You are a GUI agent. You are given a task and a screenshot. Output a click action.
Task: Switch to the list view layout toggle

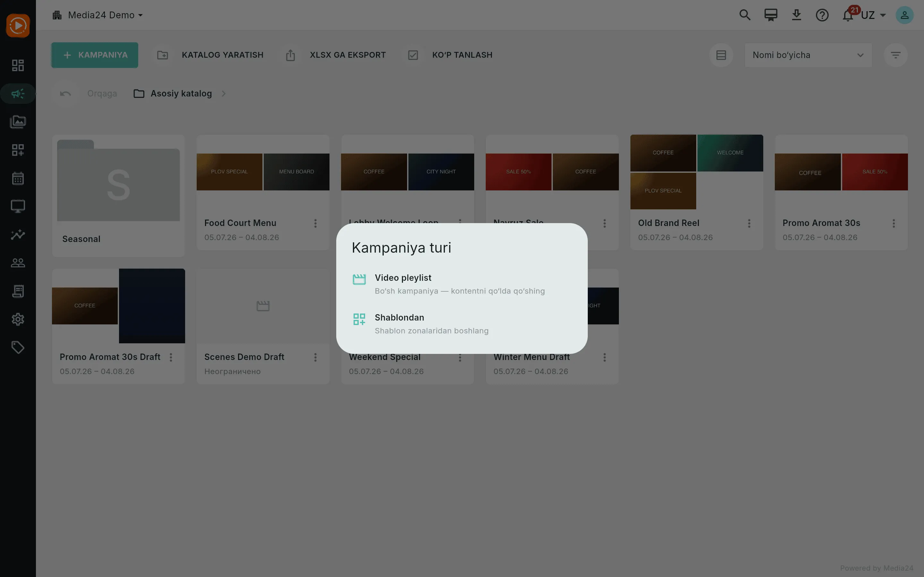point(721,55)
